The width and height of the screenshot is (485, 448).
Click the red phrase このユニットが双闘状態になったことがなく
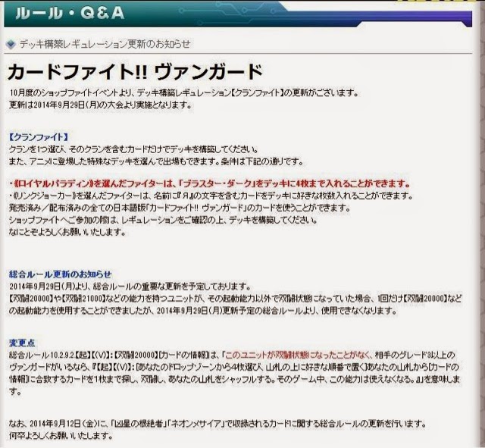(x=298, y=355)
